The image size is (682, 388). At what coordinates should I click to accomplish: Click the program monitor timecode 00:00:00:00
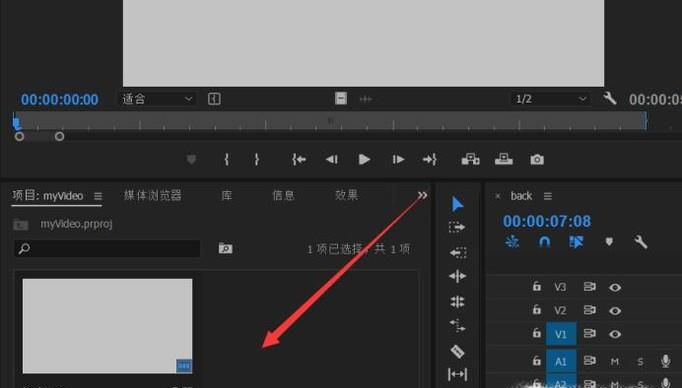click(60, 99)
